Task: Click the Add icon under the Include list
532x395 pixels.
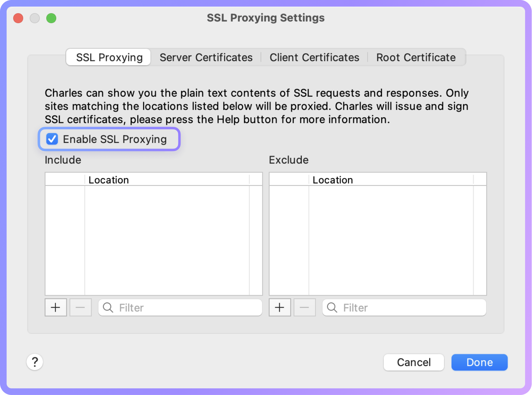Action: click(56, 307)
